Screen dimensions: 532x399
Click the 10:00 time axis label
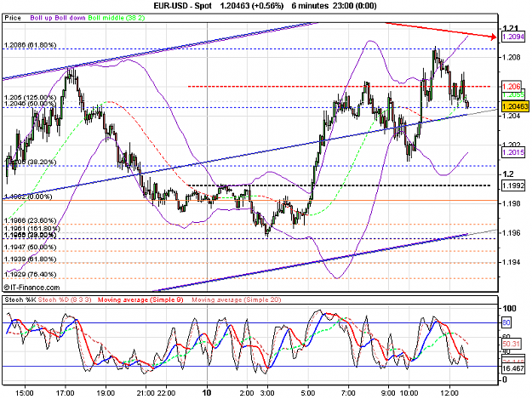pos(409,393)
